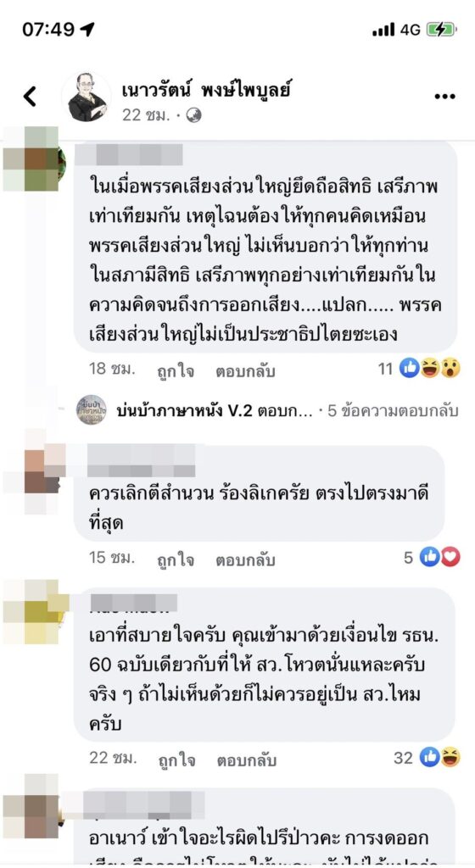Viewport: 475px width, 868px height.
Task: Expand the 5 ข้อความตอบกลับ replies
Action: tap(393, 411)
